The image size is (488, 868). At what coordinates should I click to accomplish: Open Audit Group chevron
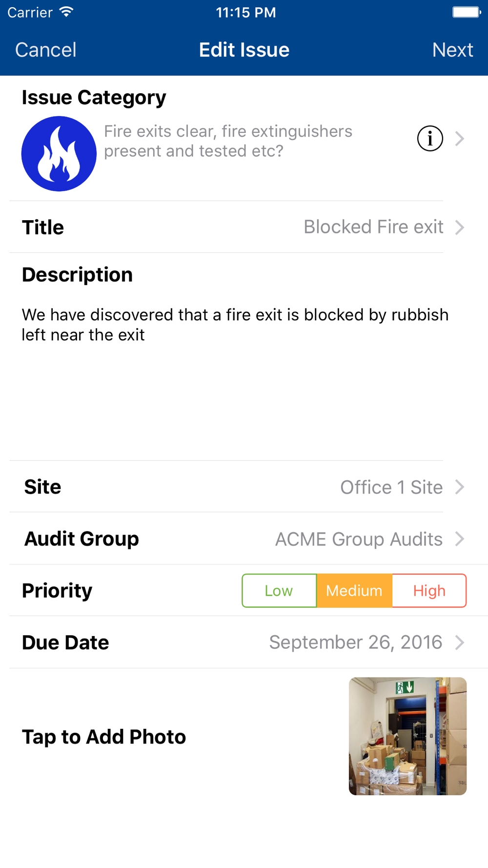click(x=459, y=539)
